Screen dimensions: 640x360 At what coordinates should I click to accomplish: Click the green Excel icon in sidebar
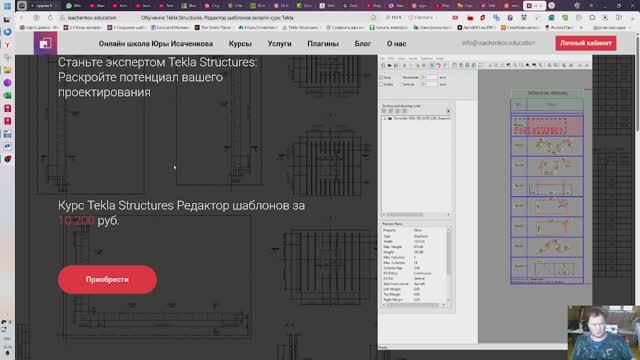(x=7, y=96)
